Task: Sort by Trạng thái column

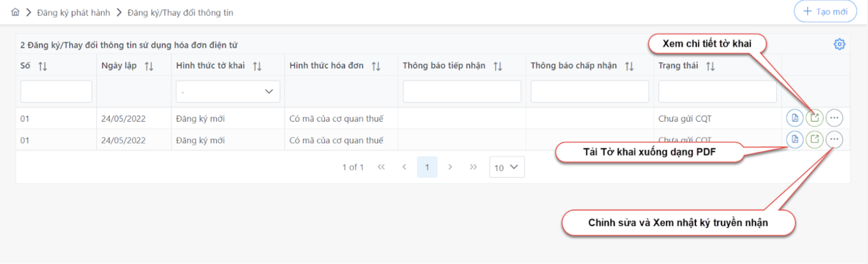Action: 710,66
